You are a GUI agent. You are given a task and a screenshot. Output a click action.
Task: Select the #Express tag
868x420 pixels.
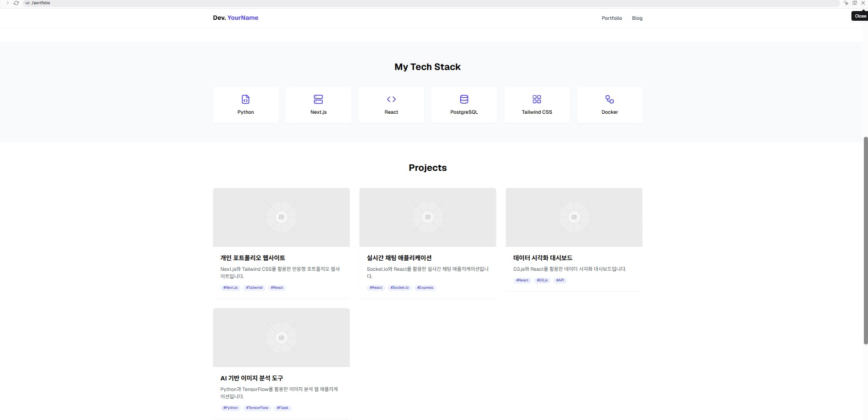click(425, 287)
